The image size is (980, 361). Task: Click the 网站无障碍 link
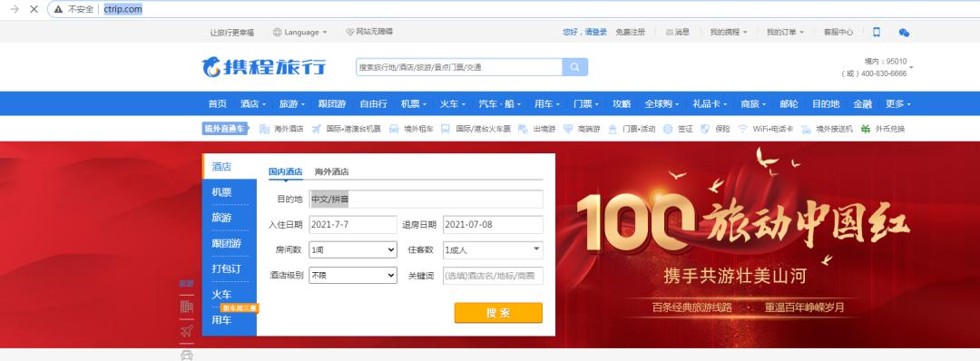(369, 32)
